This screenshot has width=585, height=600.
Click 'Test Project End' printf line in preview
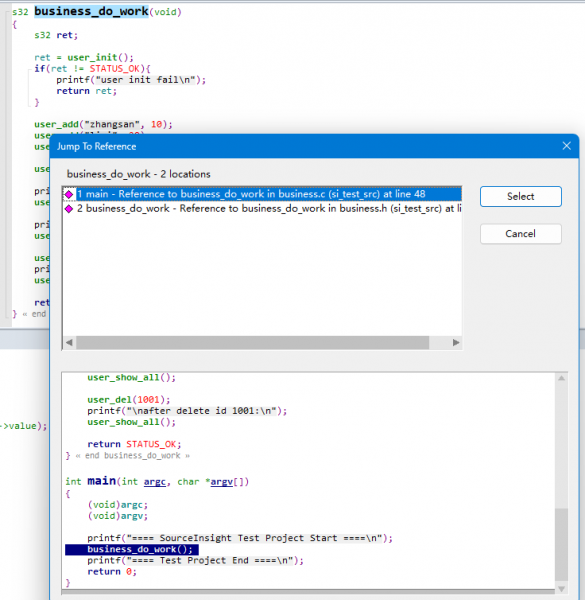click(x=195, y=561)
